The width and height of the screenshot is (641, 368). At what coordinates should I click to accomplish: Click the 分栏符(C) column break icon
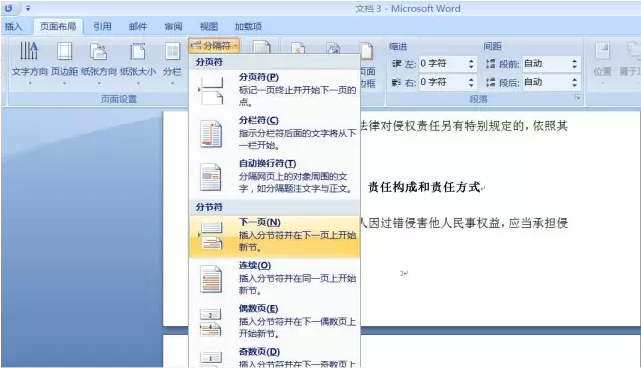211,134
